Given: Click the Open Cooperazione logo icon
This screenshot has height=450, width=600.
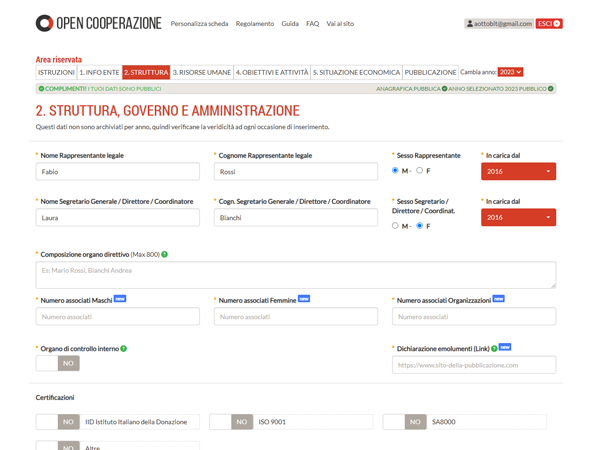Looking at the screenshot, I should tap(44, 23).
